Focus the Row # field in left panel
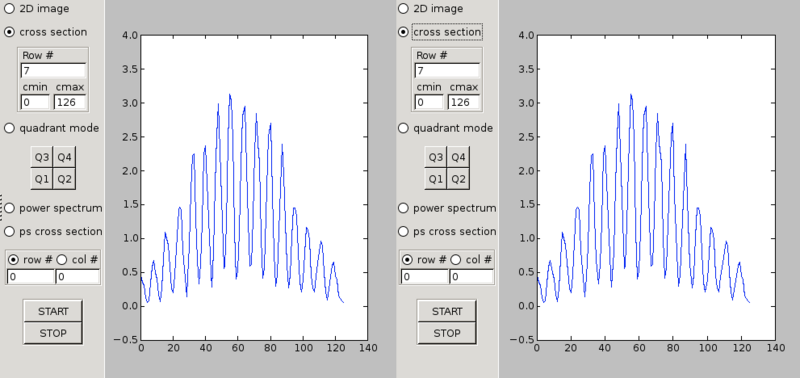This screenshot has height=378, width=800. point(53,70)
